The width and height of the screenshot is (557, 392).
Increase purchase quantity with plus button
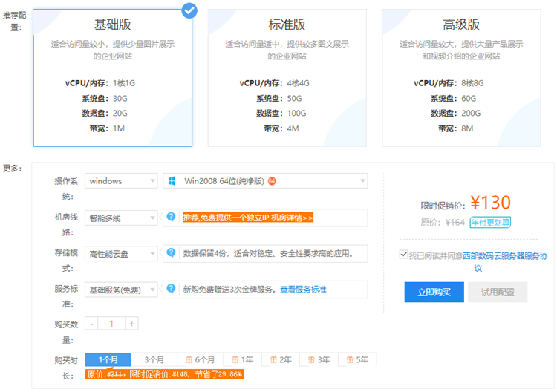pyautogui.click(x=131, y=324)
